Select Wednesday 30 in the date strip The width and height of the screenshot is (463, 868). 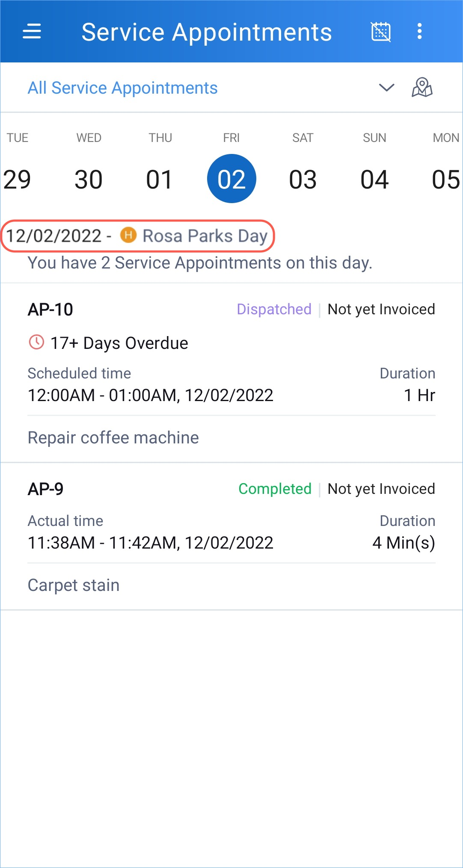pos(89,179)
